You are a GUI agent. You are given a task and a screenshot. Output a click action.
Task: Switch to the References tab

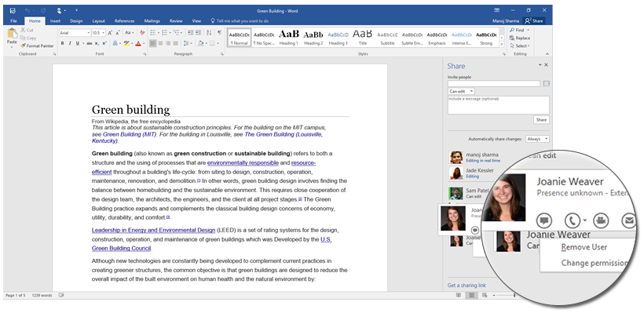coord(124,21)
